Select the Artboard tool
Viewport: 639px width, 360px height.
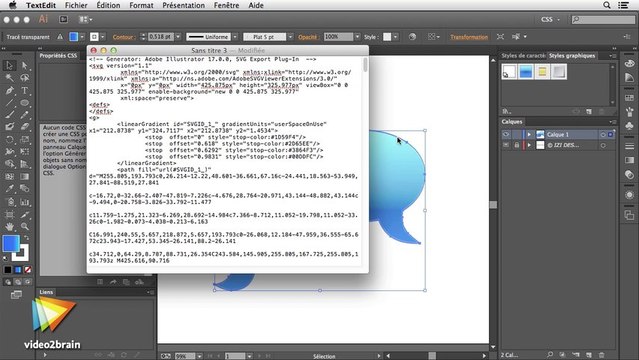coord(10,214)
